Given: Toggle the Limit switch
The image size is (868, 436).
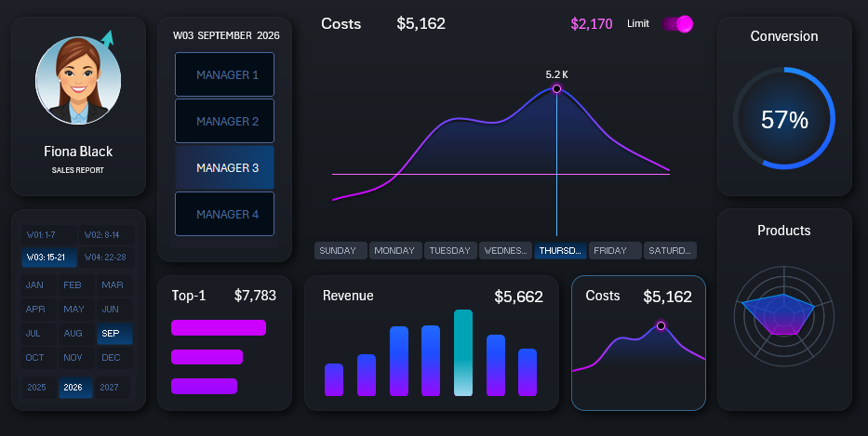Looking at the screenshot, I should coord(678,24).
